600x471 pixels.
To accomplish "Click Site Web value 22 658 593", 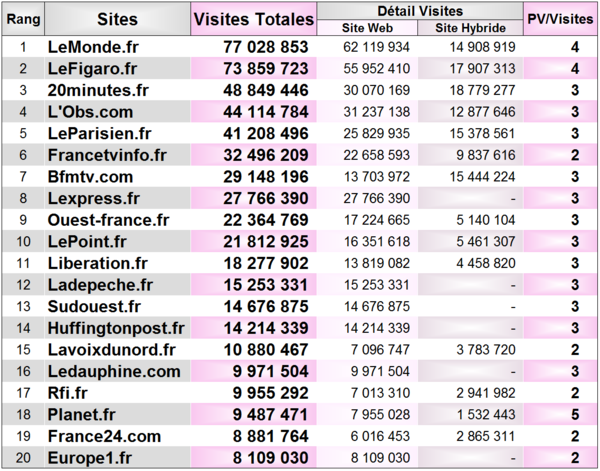I will tap(377, 155).
